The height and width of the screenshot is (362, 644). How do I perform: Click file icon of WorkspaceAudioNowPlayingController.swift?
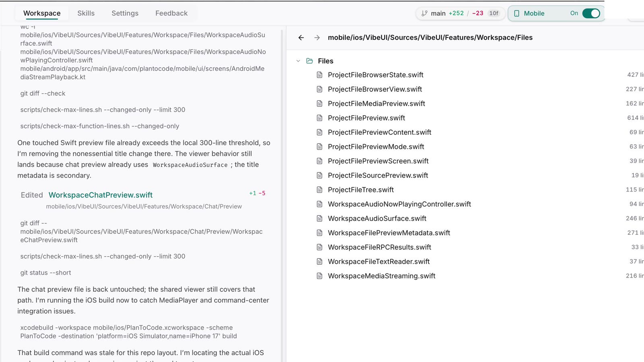[x=320, y=204]
